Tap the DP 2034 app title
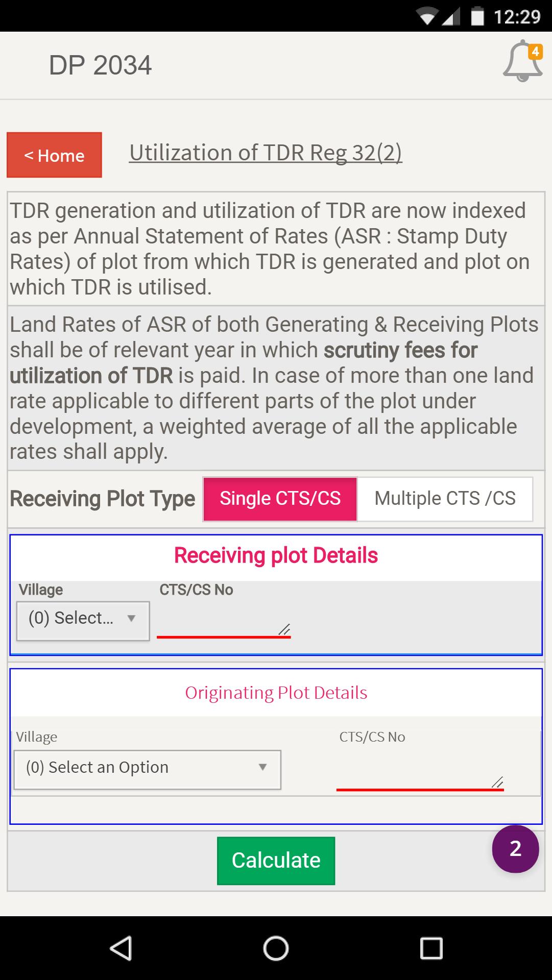Viewport: 552px width, 980px height. (100, 65)
